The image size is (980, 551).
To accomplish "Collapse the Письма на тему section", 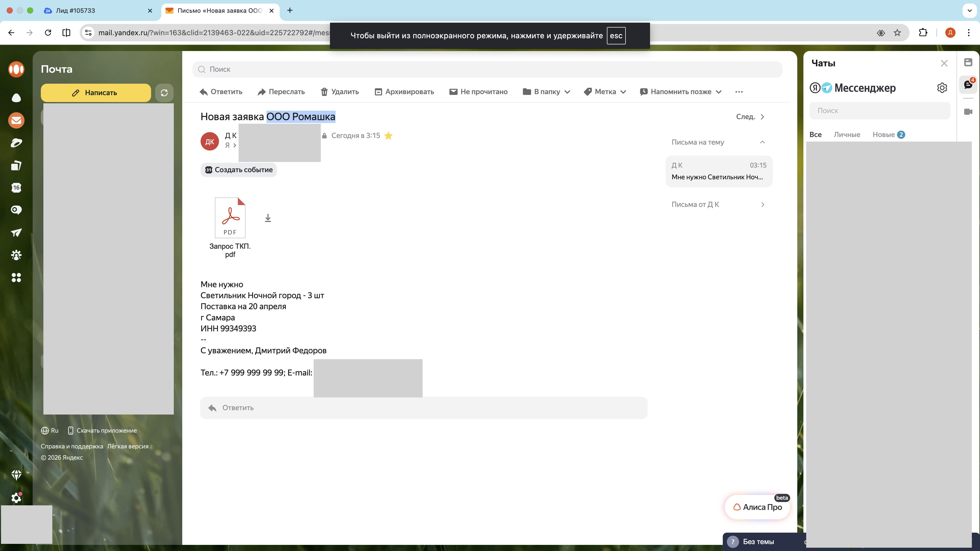I will [762, 142].
